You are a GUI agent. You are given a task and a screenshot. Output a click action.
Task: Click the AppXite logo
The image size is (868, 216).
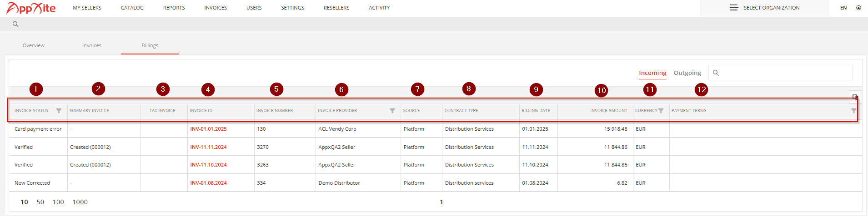coord(31,8)
